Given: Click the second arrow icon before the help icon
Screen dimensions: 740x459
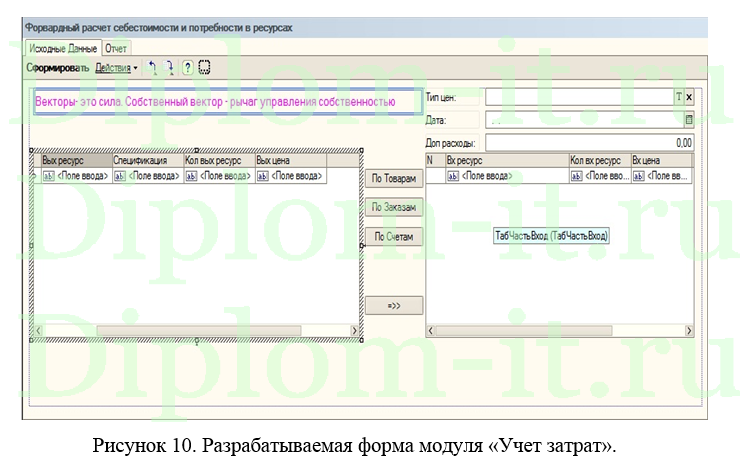Looking at the screenshot, I should click(x=170, y=68).
